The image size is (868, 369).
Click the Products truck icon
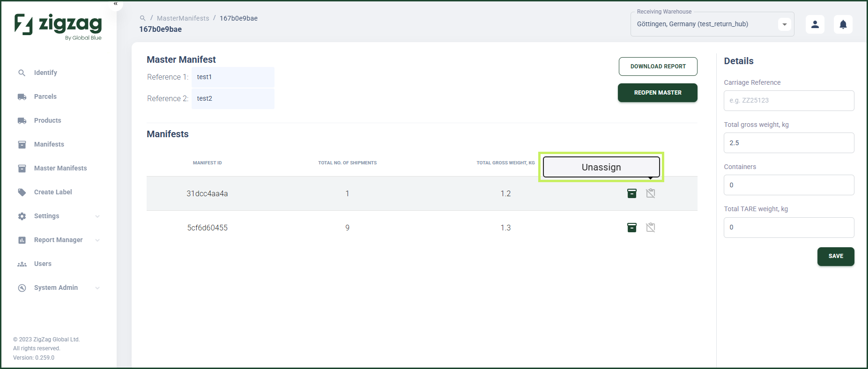click(x=22, y=121)
